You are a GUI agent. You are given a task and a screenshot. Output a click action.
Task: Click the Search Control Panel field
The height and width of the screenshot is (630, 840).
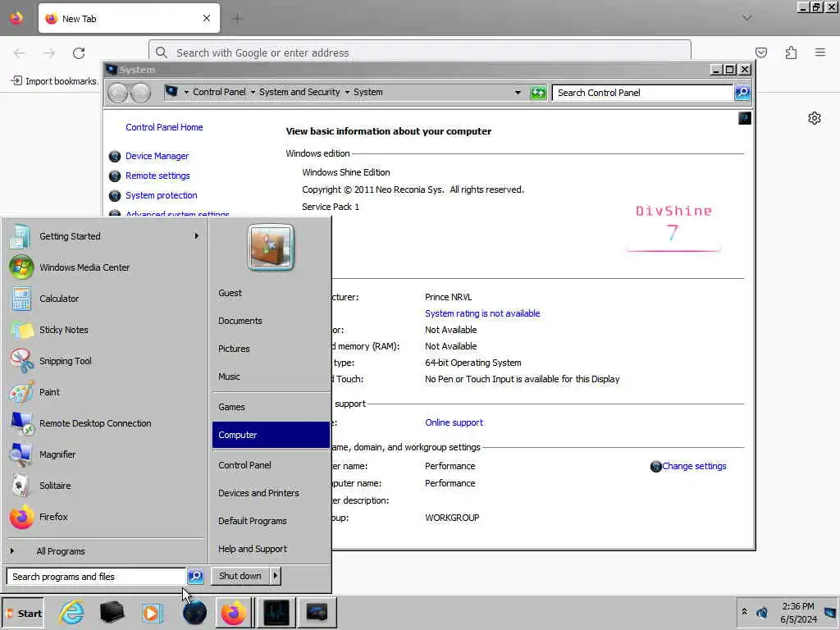[641, 93]
